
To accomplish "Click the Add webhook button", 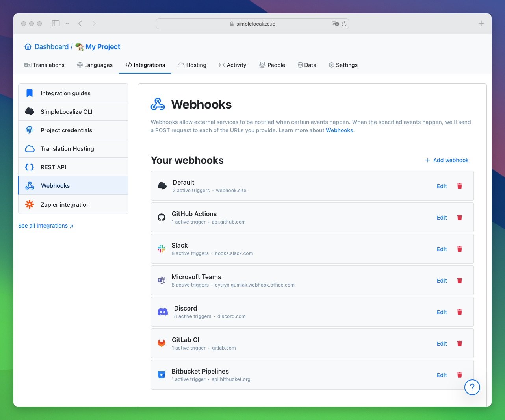I will [447, 160].
